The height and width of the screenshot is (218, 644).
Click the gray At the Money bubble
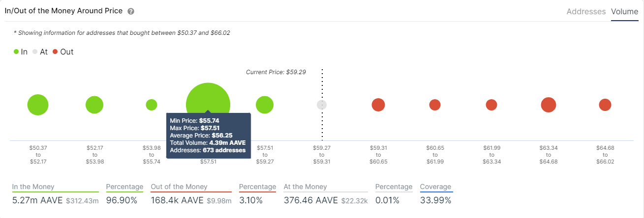tap(322, 105)
